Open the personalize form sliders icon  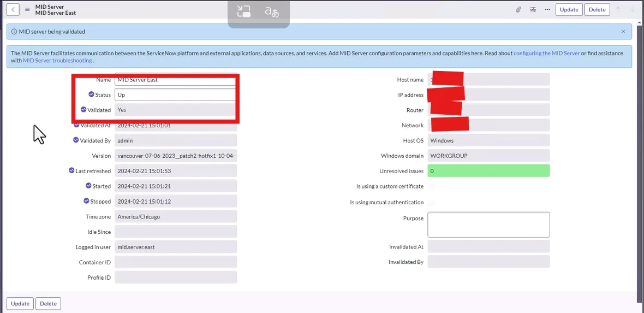point(533,9)
